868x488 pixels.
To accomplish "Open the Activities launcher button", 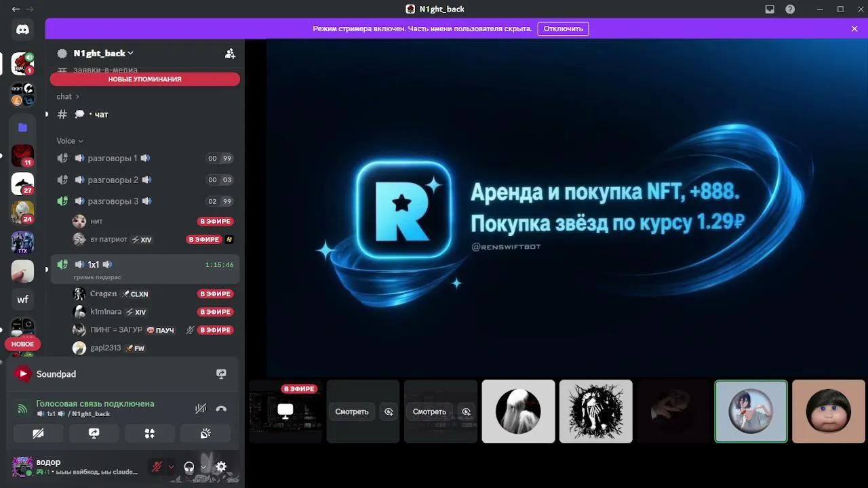I will (x=150, y=434).
